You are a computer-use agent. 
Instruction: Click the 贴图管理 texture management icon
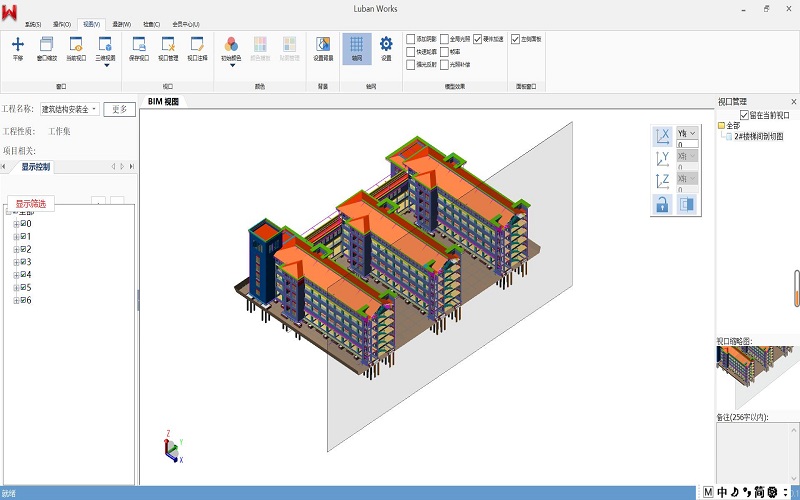coord(289,44)
